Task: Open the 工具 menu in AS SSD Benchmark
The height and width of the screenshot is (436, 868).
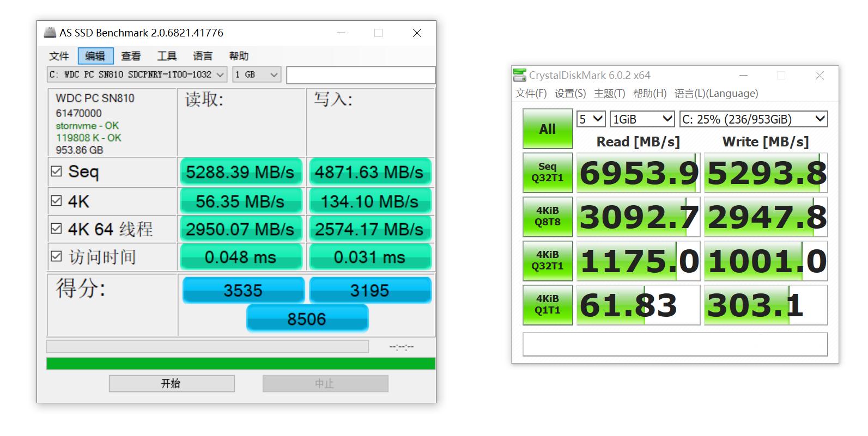Action: tap(167, 56)
